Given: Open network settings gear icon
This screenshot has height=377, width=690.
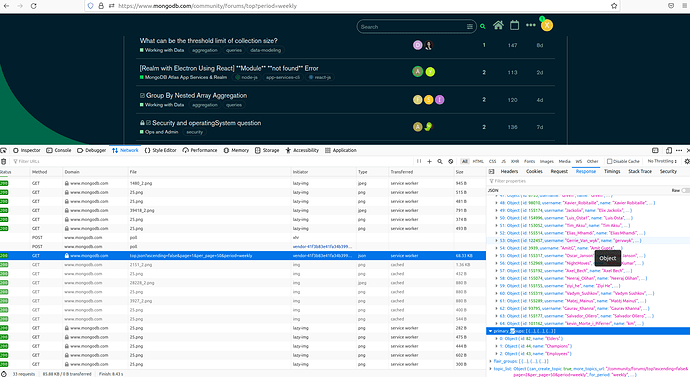Looking at the screenshot, I should (x=687, y=161).
